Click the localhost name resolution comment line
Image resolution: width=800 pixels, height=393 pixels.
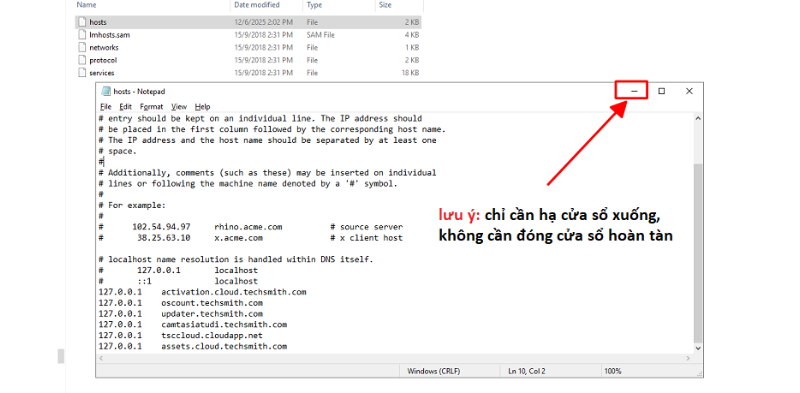click(x=236, y=259)
